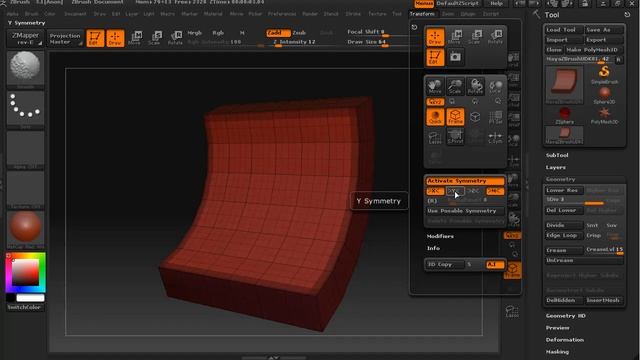Expand the Info section in the Transform palette
This screenshot has height=360, width=640.
[433, 248]
